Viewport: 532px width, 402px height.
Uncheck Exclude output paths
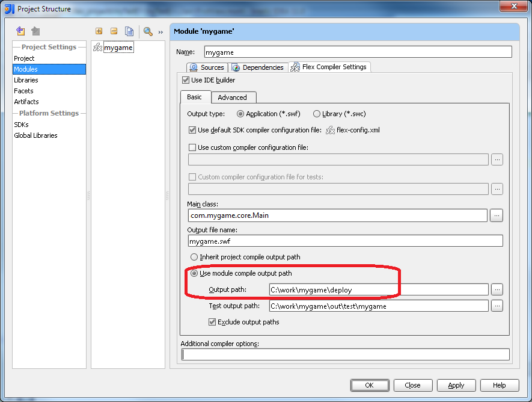click(212, 322)
